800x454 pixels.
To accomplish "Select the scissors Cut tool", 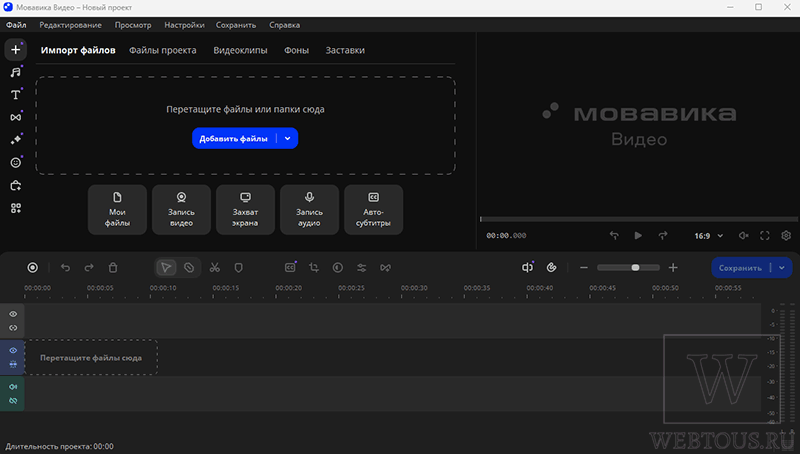I will (x=214, y=267).
